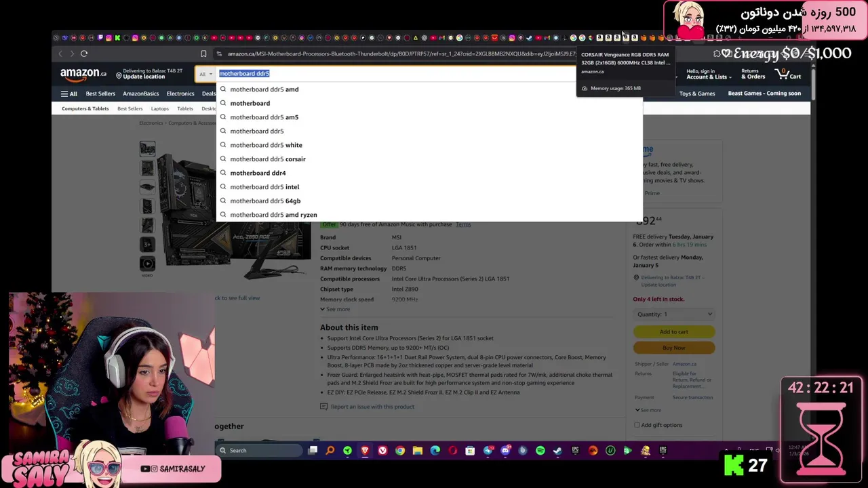Image resolution: width=868 pixels, height=488 pixels.
Task: Reload the Amazon page
Action: tap(84, 54)
